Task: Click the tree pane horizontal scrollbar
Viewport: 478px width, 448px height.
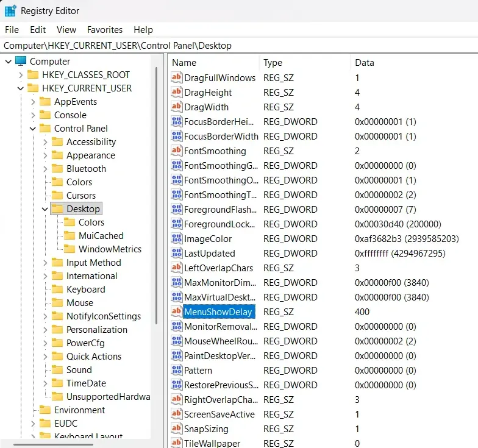Action: pyautogui.click(x=54, y=444)
